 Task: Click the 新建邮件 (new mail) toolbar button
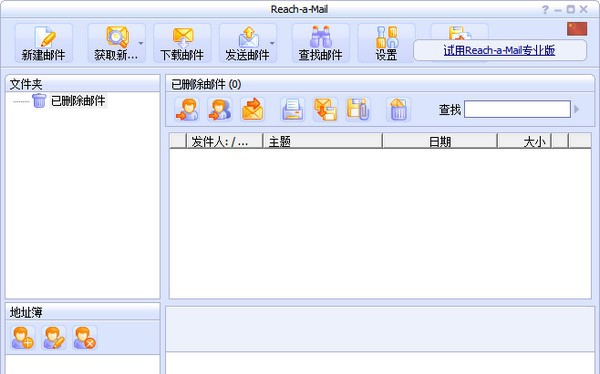(x=44, y=43)
